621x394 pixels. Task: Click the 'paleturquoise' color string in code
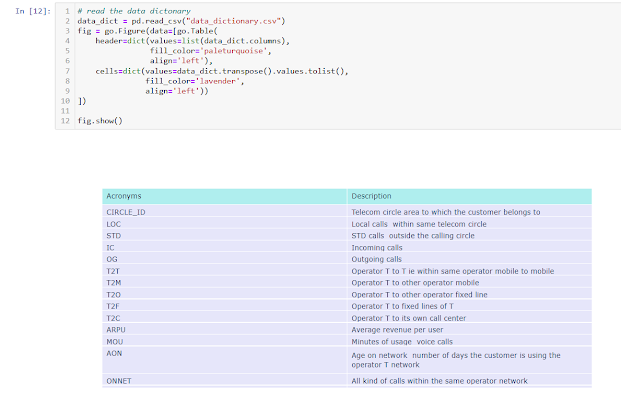pos(234,51)
